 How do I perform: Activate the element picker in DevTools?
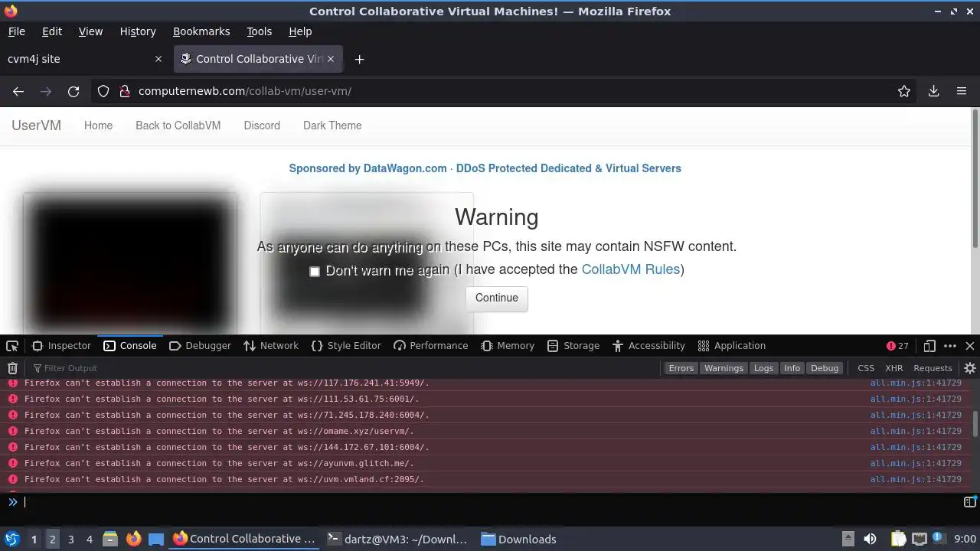(12, 346)
